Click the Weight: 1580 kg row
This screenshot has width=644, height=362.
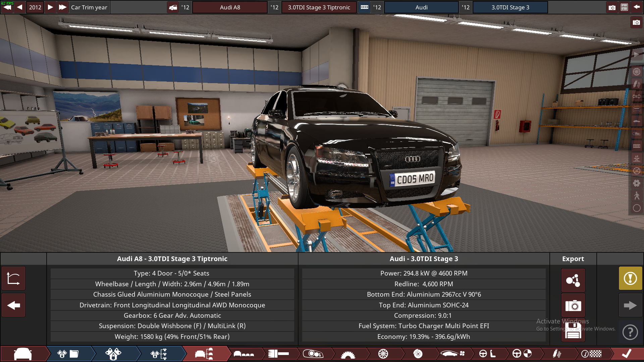tap(172, 337)
